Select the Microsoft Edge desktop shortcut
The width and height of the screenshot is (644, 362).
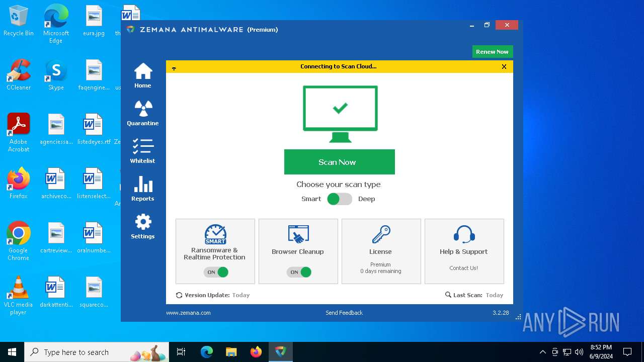click(x=56, y=24)
